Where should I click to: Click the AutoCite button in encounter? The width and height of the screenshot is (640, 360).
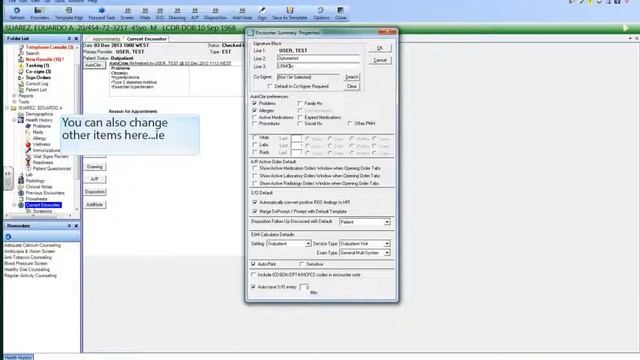94,65
